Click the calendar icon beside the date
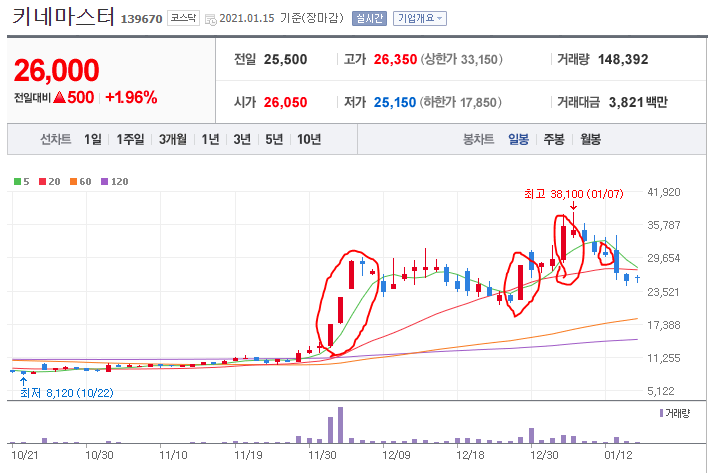This screenshot has height=473, width=708. click(210, 19)
